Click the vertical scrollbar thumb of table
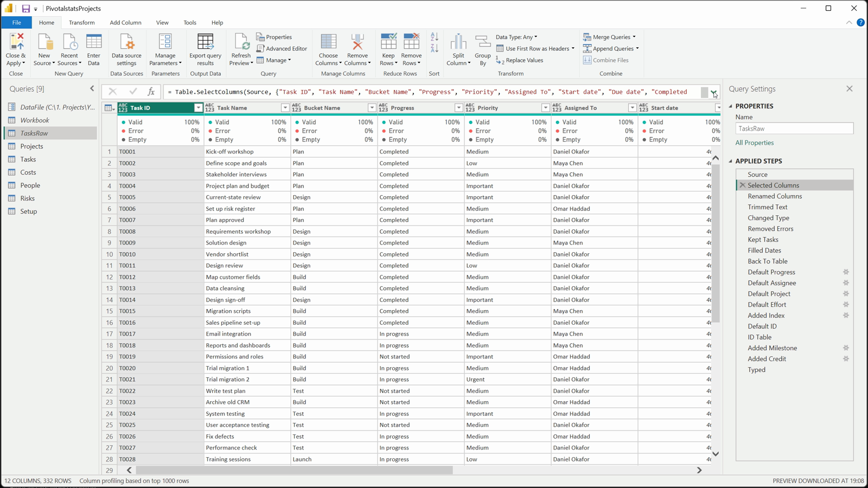The image size is (868, 488). coord(716,243)
